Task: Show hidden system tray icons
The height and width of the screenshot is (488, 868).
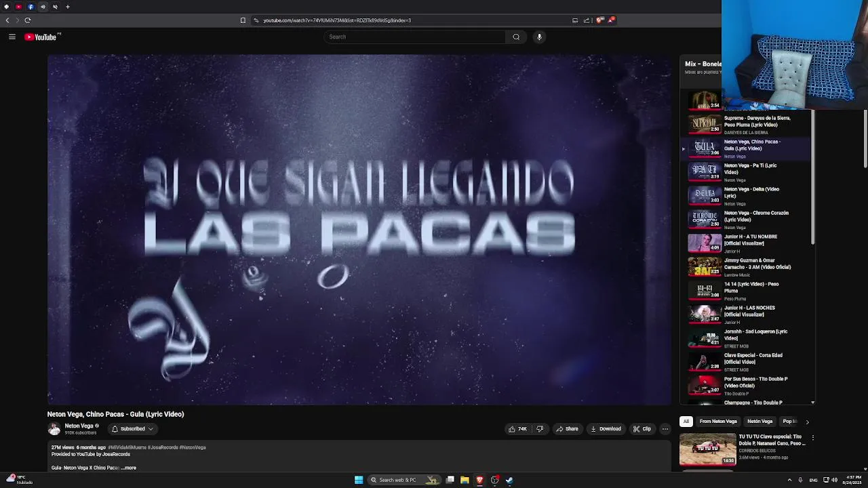Action: 789,480
